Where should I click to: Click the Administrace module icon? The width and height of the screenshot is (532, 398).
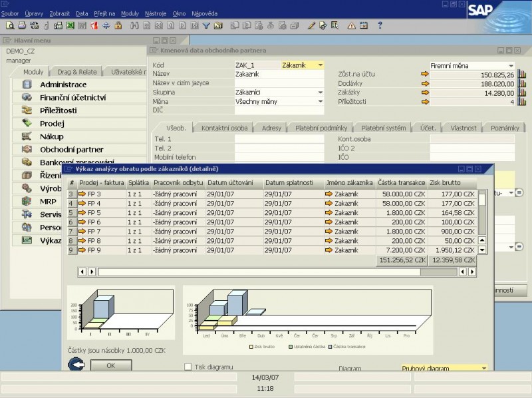pos(27,85)
